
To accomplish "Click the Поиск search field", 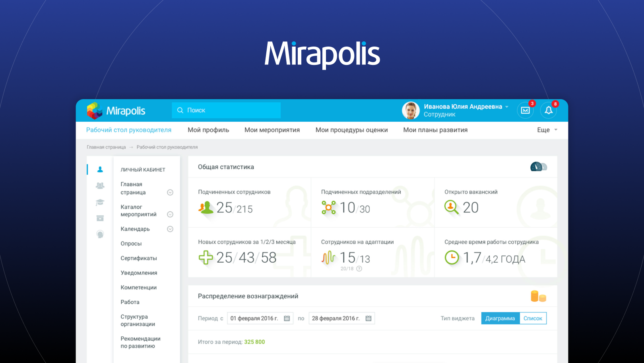I will coord(226,110).
